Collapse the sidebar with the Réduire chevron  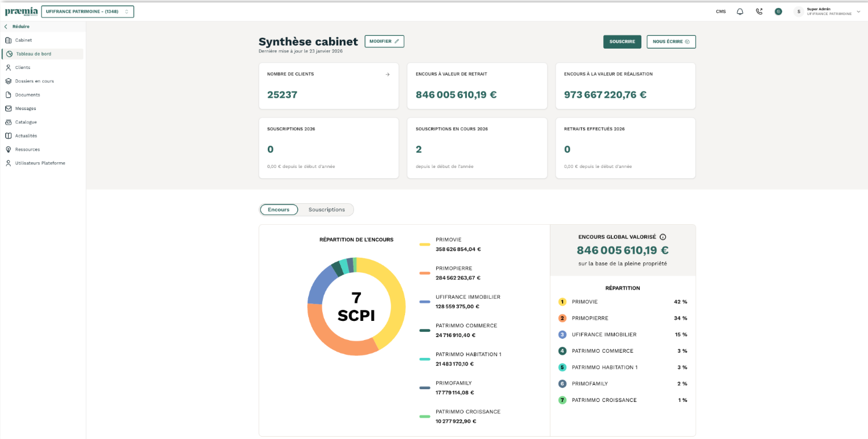[x=6, y=27]
